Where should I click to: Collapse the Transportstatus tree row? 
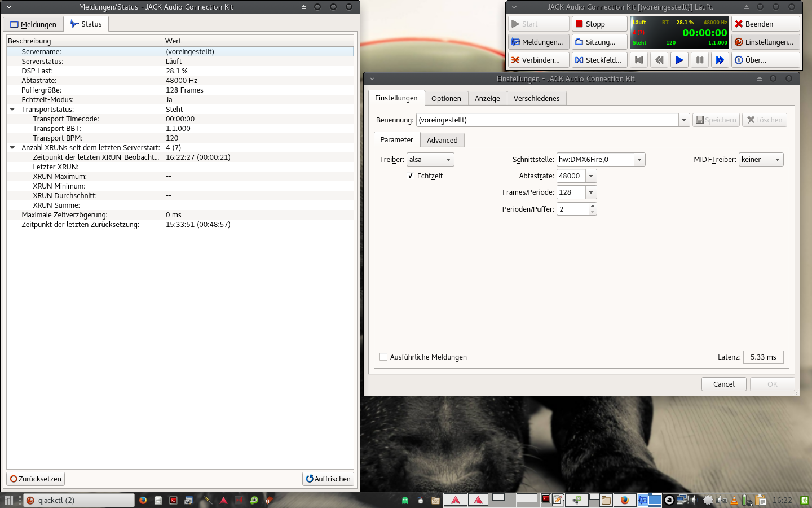(x=12, y=110)
